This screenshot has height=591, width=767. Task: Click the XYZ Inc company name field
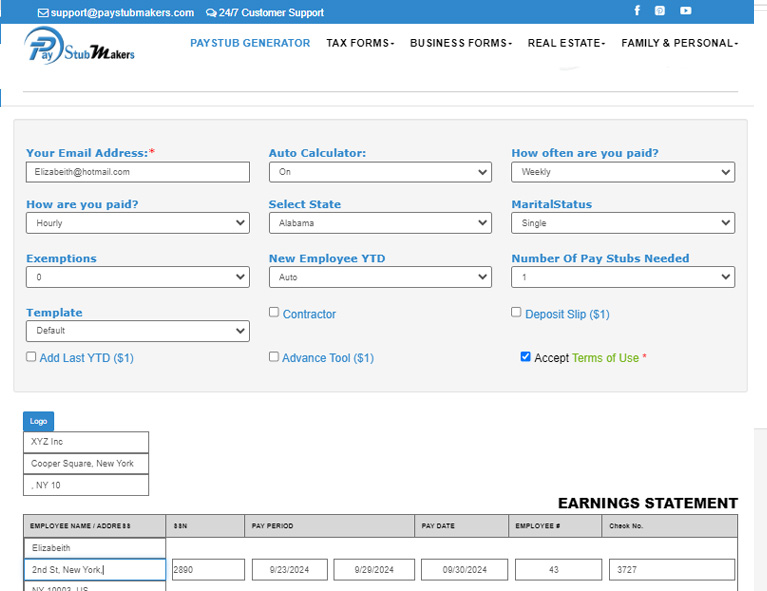point(86,442)
